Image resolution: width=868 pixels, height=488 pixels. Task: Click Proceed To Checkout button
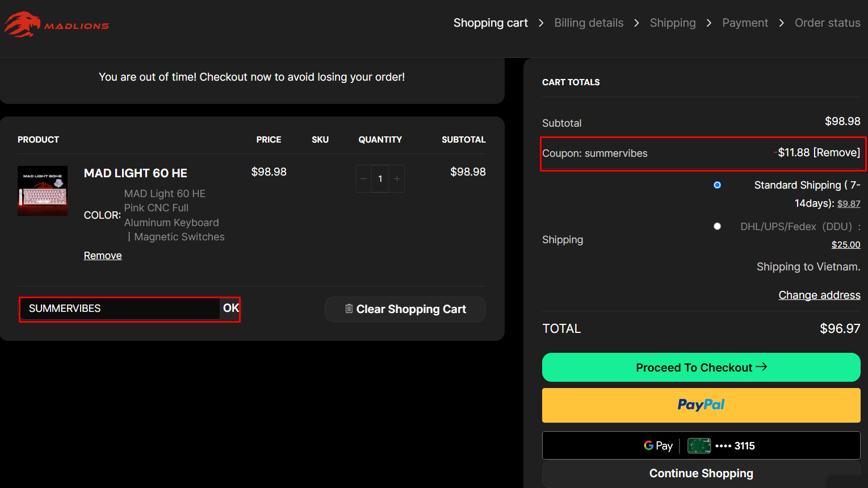[701, 368]
